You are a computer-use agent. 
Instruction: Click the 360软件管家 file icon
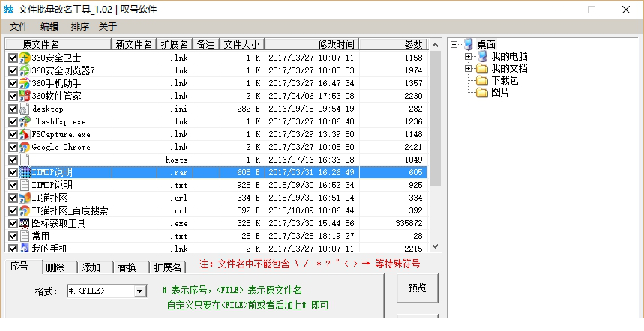tap(25, 96)
